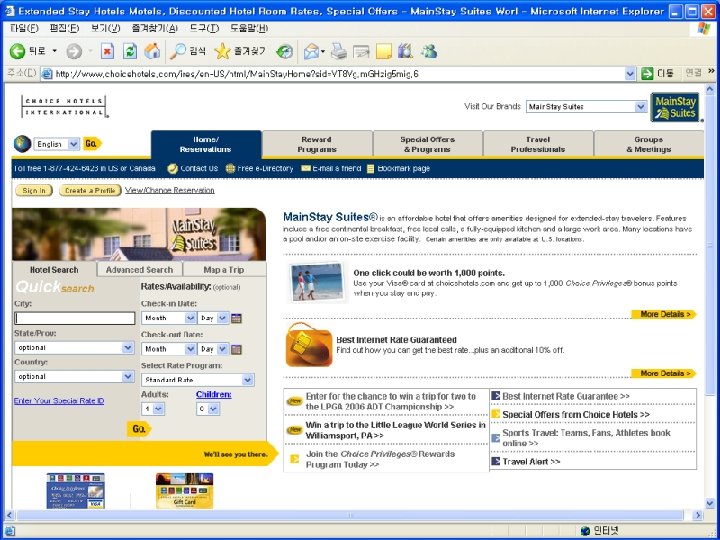Click Special Offers from Choice Hotels link
The image size is (720, 540).
coord(576,415)
